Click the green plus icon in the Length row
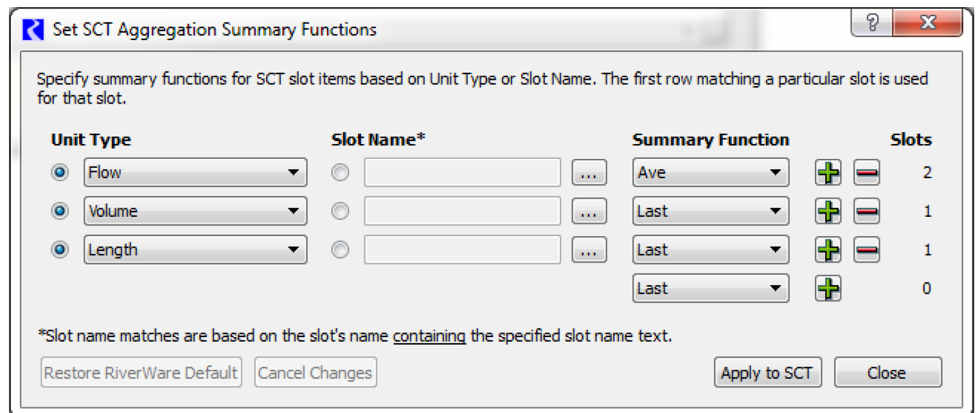 click(x=828, y=250)
